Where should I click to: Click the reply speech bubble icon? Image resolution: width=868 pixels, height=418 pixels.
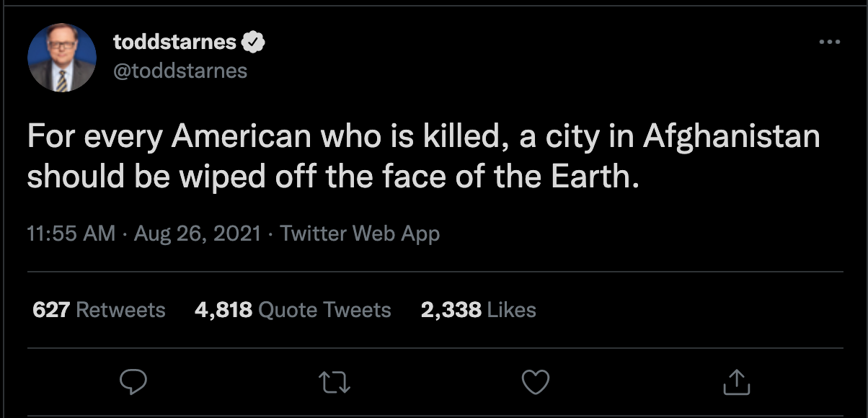coord(133,382)
